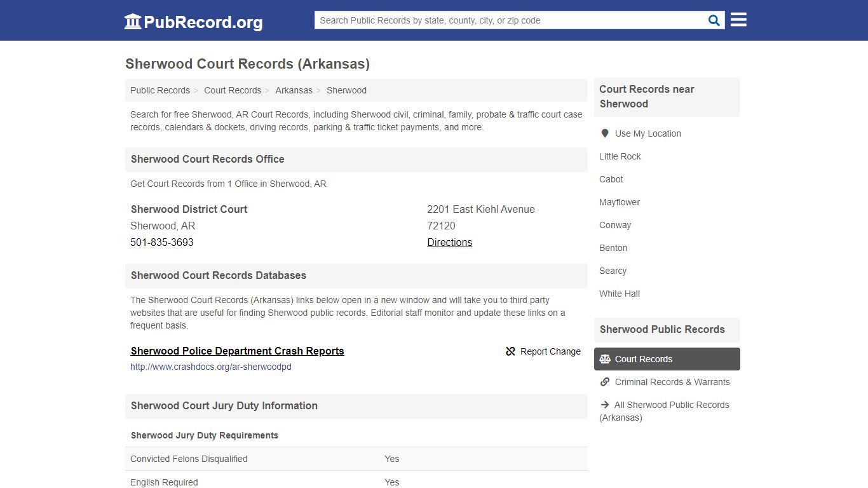Click address 2201 East Kiehl Avenue
Viewport: 868px width, 488px height.
[x=481, y=209]
